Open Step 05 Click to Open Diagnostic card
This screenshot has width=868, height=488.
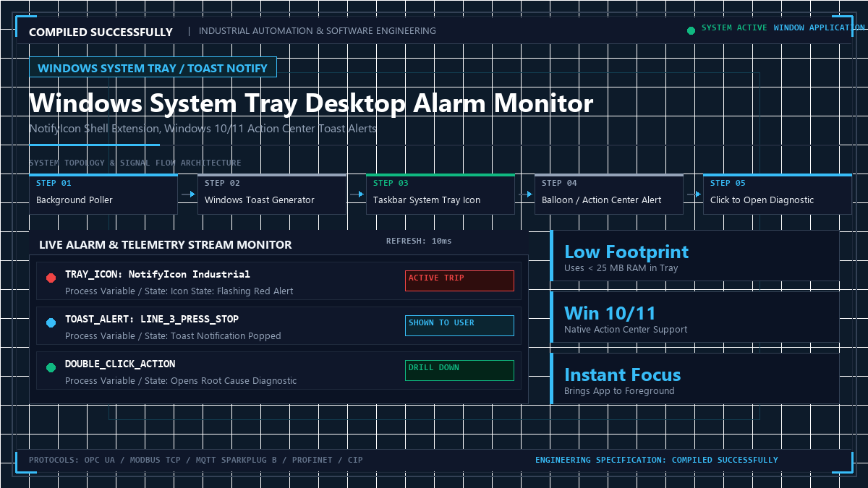tap(778, 194)
